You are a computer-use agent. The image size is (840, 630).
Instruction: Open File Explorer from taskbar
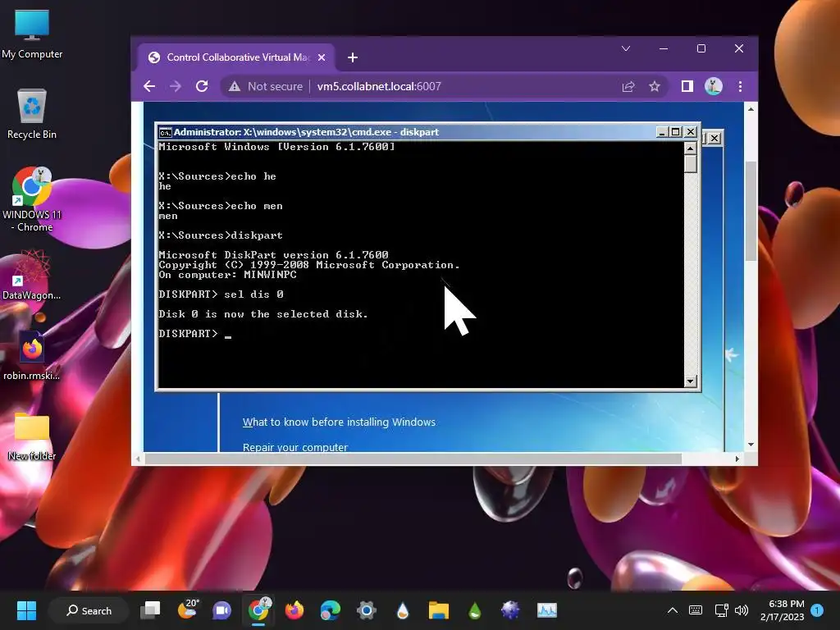[x=438, y=610]
